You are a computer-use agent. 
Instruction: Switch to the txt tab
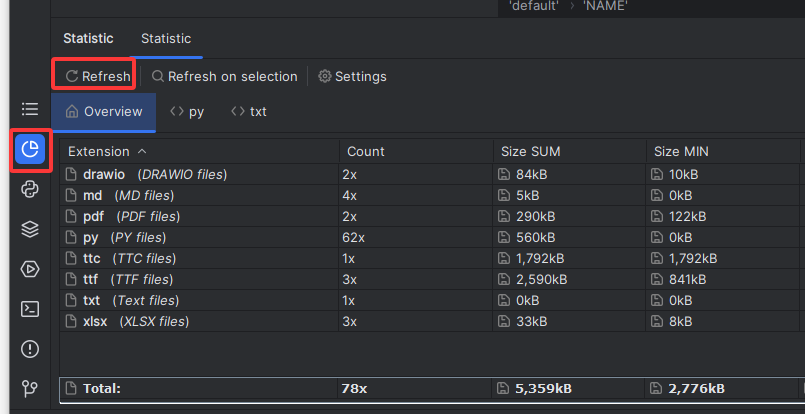pyautogui.click(x=249, y=112)
